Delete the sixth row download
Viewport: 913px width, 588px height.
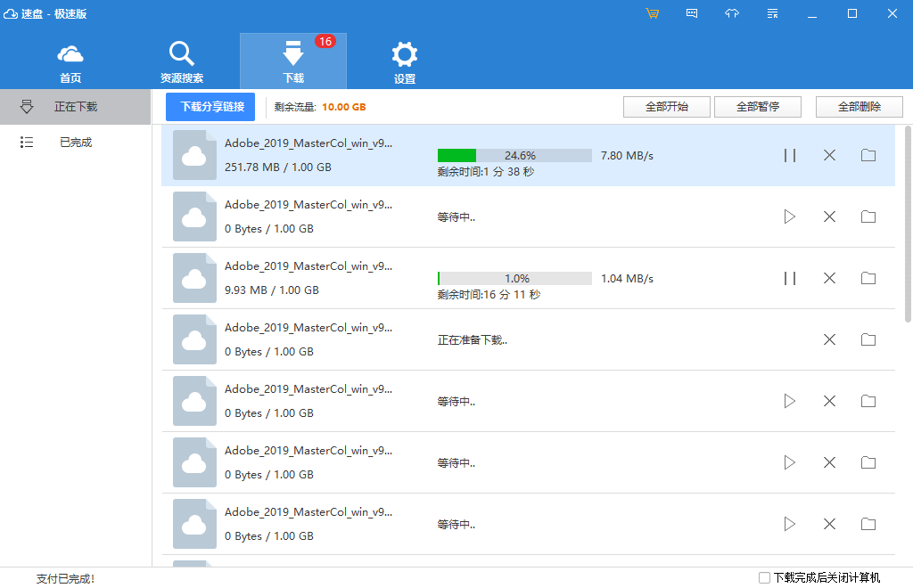(x=830, y=463)
